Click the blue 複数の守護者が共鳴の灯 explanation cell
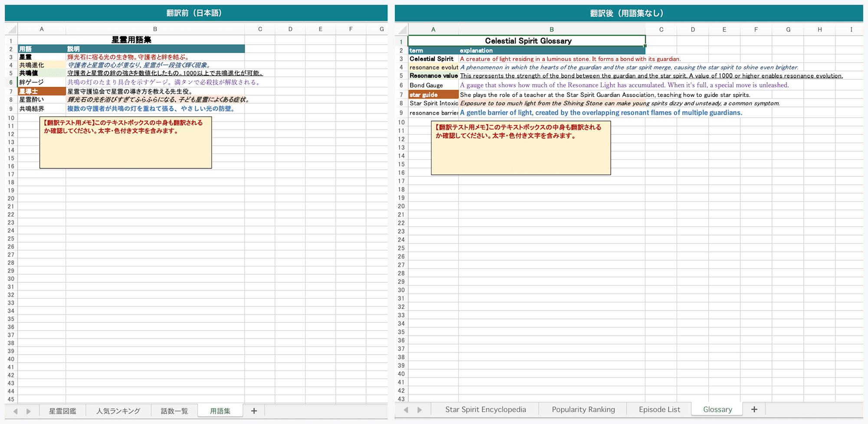Viewport: 868px width, 424px height. click(155, 109)
